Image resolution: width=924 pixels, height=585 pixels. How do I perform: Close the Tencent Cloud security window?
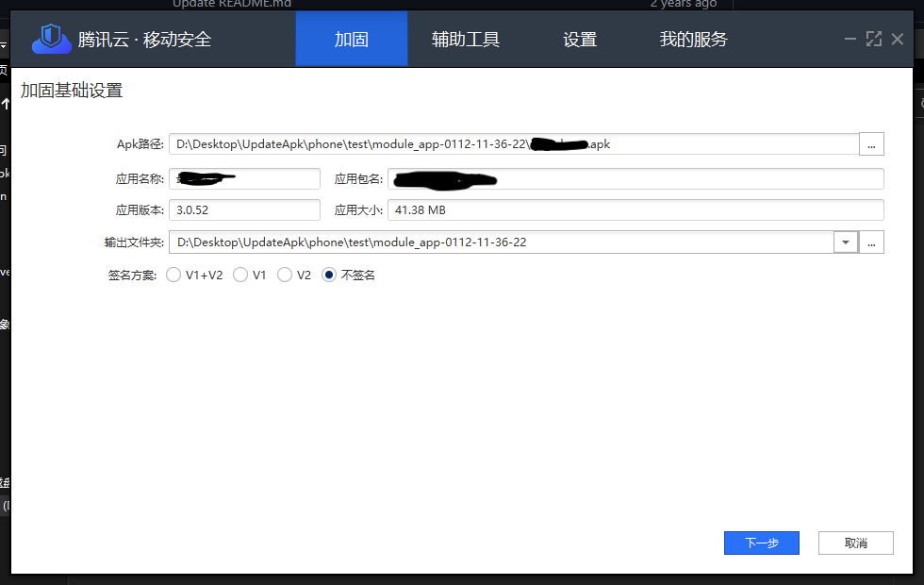point(897,39)
